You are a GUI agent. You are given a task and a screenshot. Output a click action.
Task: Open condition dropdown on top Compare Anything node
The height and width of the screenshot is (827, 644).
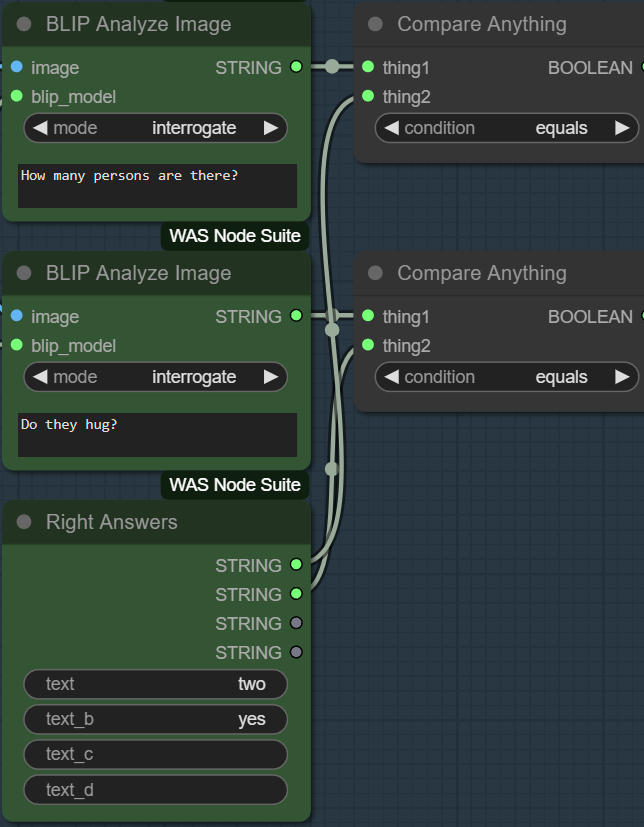506,128
